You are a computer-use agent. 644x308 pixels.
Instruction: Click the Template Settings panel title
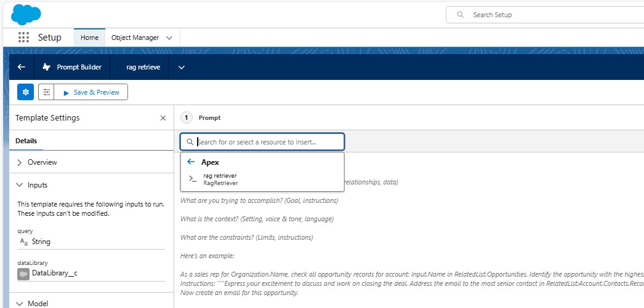[47, 117]
